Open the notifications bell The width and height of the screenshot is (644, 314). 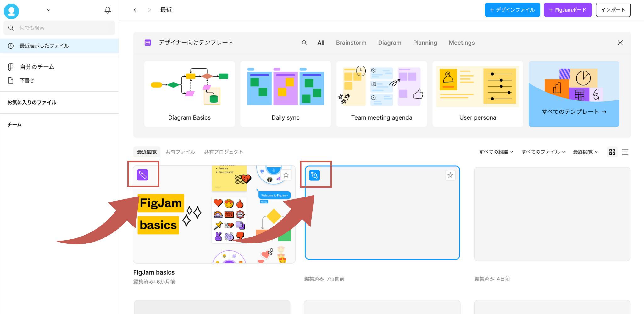pos(108,10)
